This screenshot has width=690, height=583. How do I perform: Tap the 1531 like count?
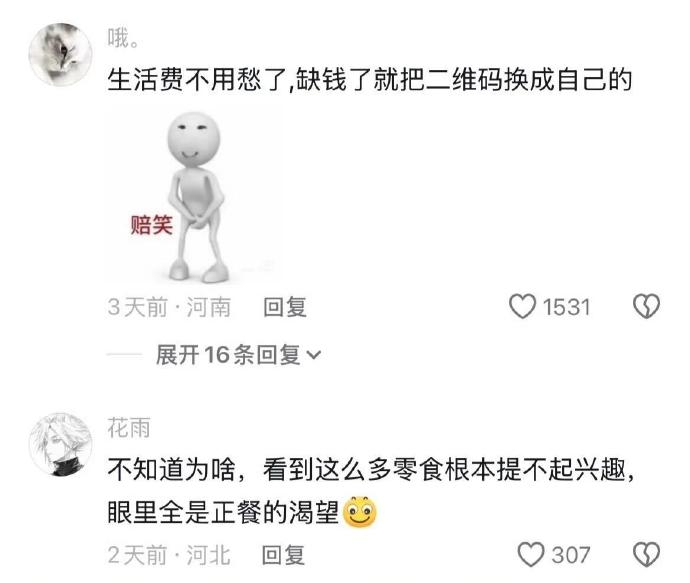point(566,307)
